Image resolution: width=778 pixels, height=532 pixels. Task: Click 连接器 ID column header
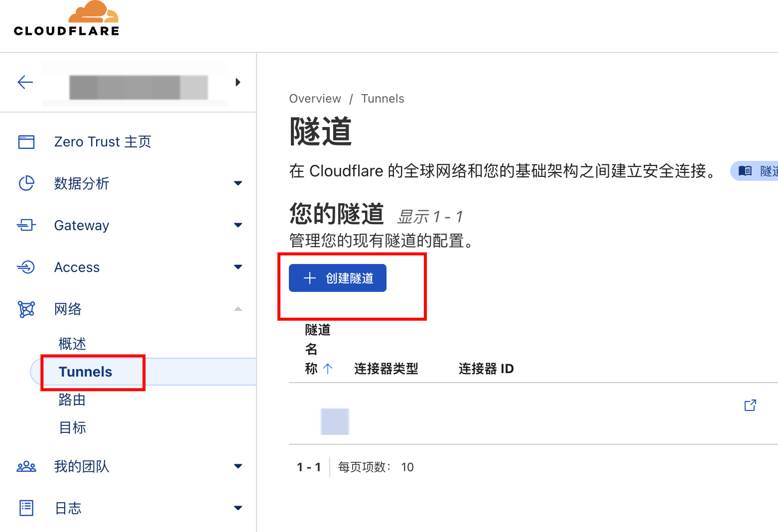(486, 369)
